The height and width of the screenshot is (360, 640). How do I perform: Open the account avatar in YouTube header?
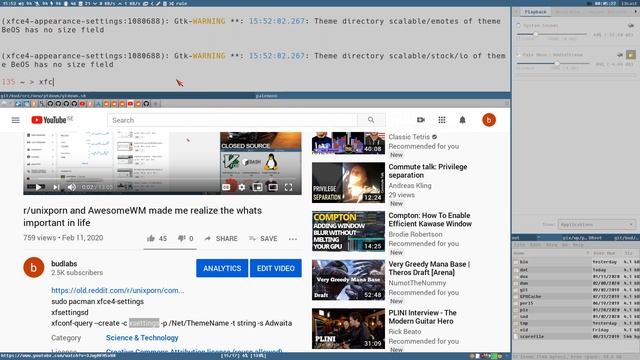(x=489, y=120)
